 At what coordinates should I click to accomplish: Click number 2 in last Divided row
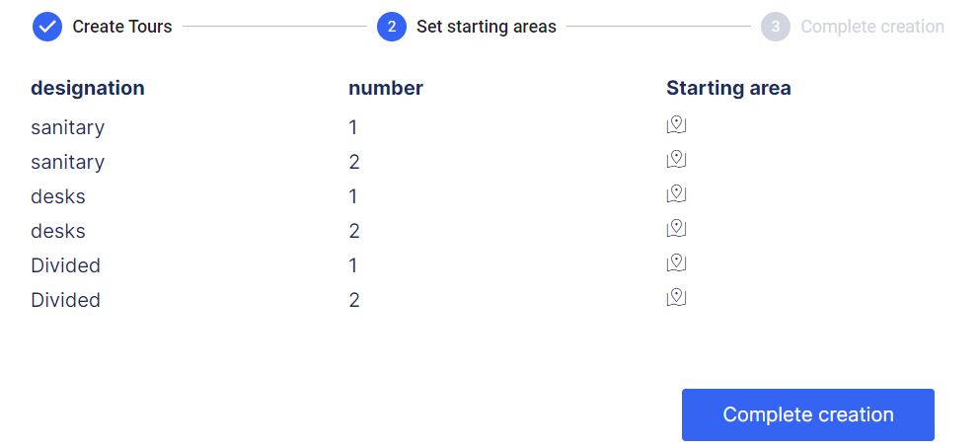354,300
